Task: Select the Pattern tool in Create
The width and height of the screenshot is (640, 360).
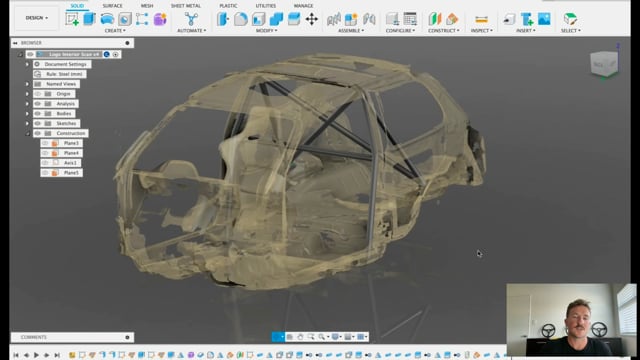Action: pos(142,19)
